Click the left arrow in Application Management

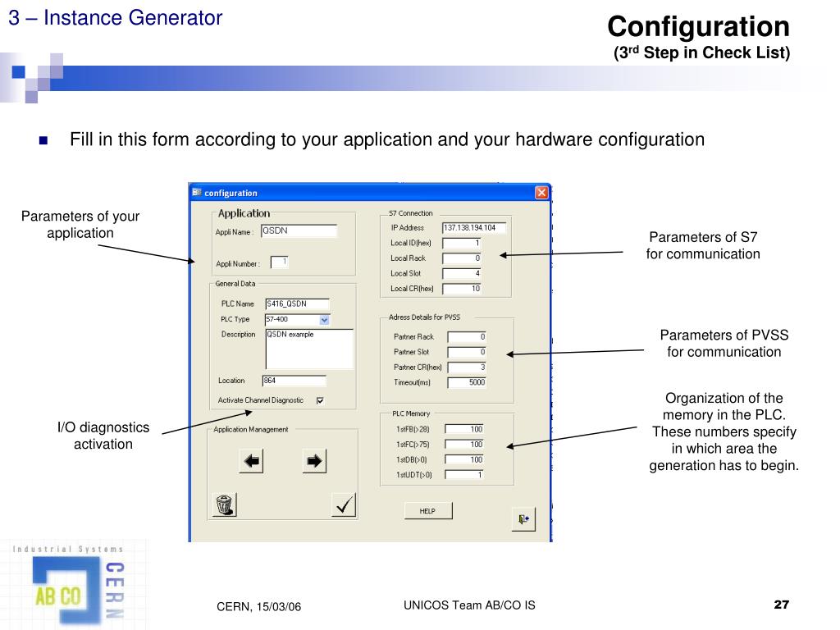coord(251,461)
